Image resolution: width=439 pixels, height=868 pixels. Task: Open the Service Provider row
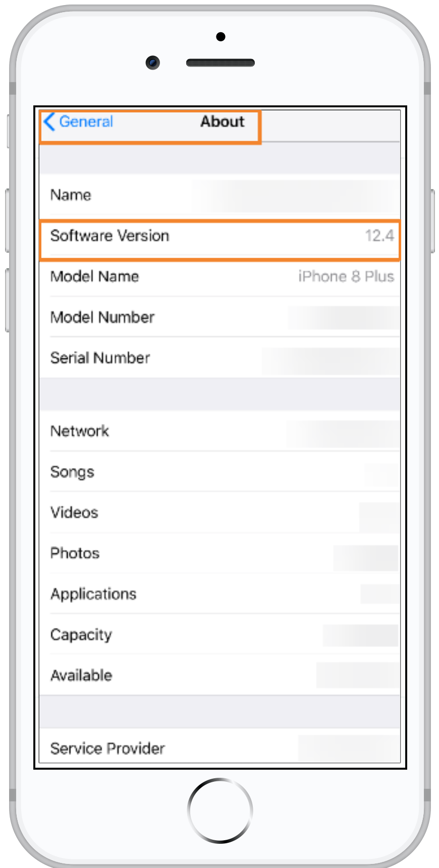219,747
